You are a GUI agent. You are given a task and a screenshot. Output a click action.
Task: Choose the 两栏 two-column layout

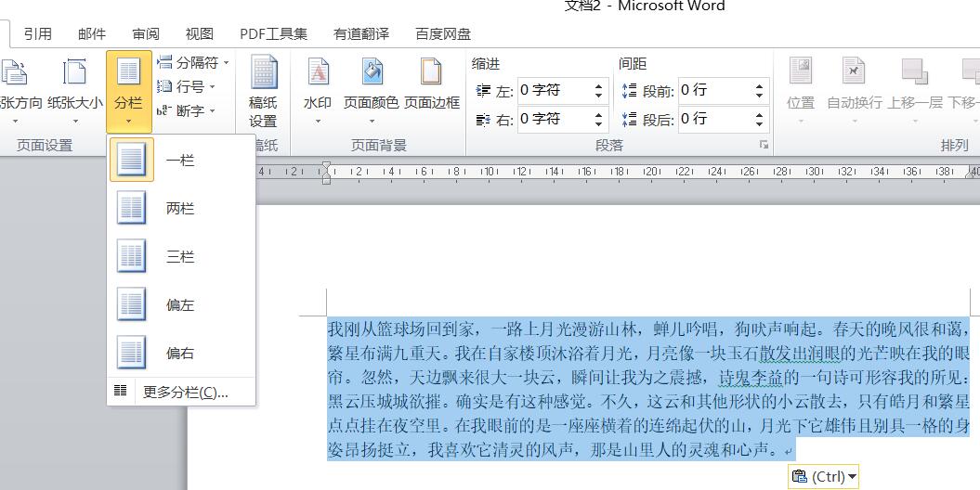coord(180,209)
